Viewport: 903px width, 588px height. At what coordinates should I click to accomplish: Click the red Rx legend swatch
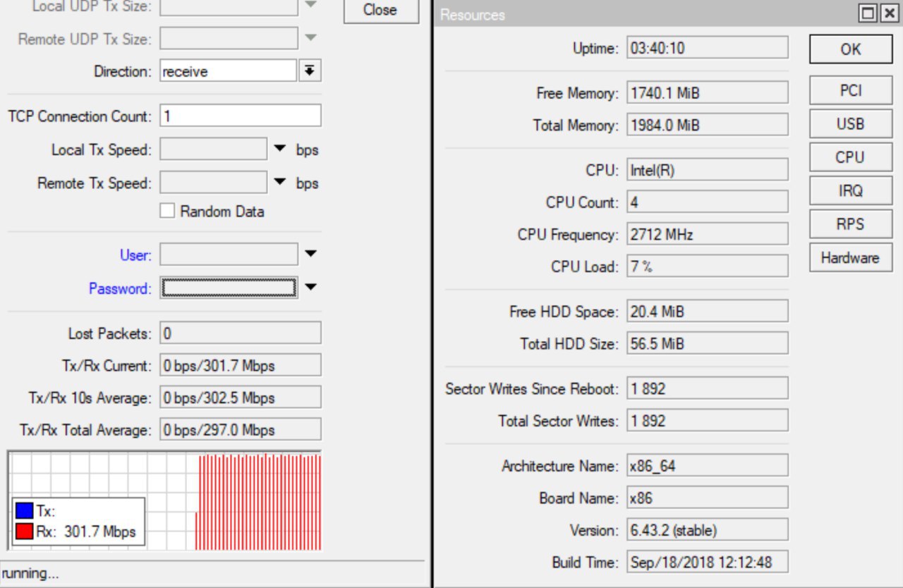(x=25, y=532)
